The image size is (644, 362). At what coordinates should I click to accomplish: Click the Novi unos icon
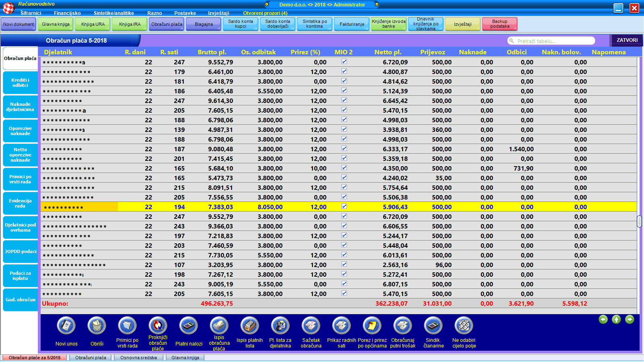66,326
